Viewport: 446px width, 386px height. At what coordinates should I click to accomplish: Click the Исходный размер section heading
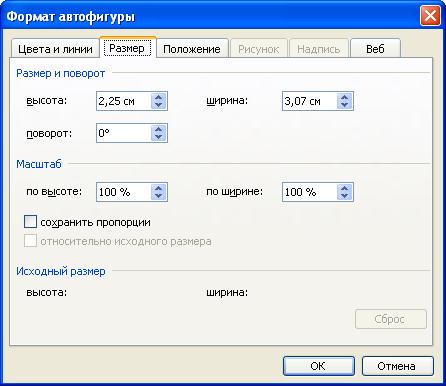tap(61, 271)
